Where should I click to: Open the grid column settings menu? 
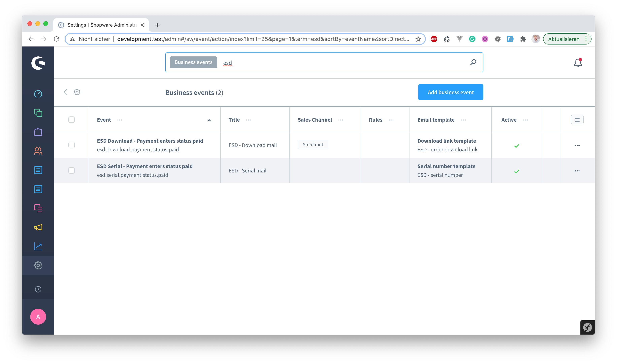[x=577, y=120]
